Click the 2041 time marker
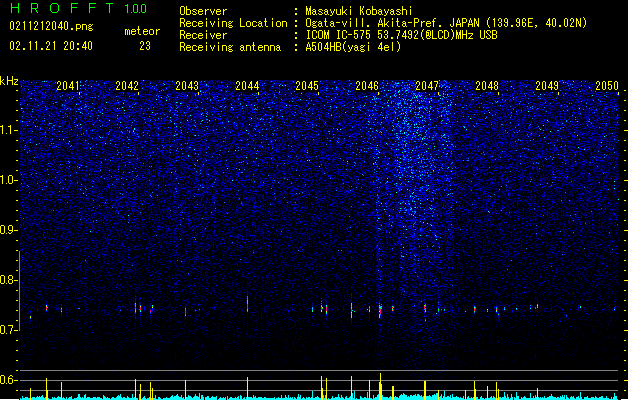629x400 pixels. click(67, 86)
